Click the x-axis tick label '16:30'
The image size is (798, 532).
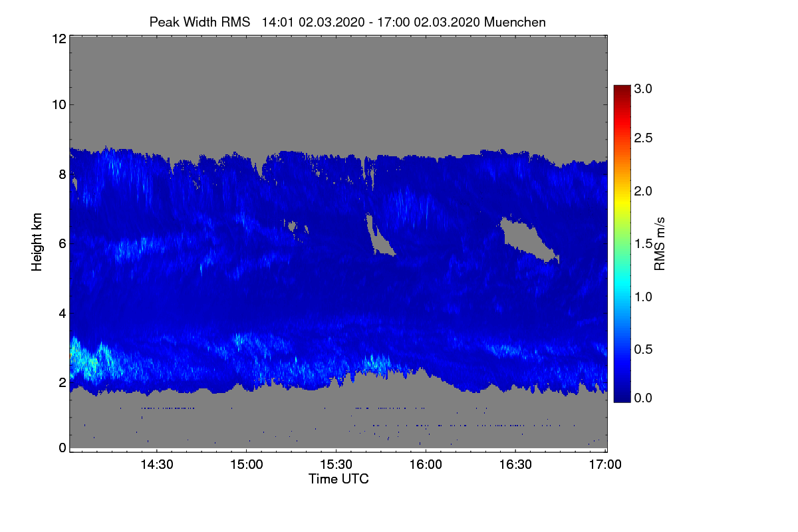coord(515,465)
